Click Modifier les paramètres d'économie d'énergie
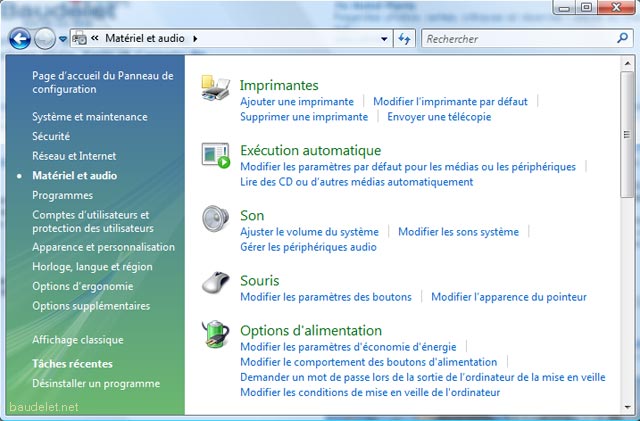Viewport: 640px width, 421px height. pos(348,347)
